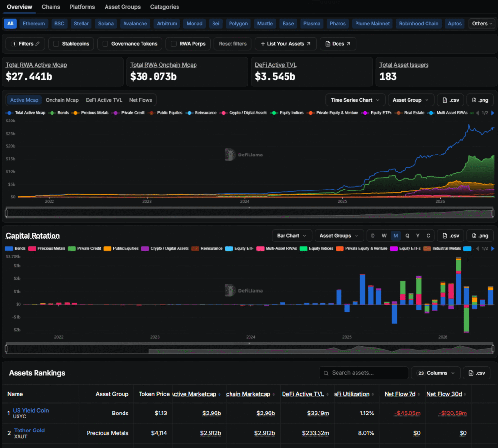Select the Net Flows chart tab
The image size is (498, 448).
coord(141,100)
